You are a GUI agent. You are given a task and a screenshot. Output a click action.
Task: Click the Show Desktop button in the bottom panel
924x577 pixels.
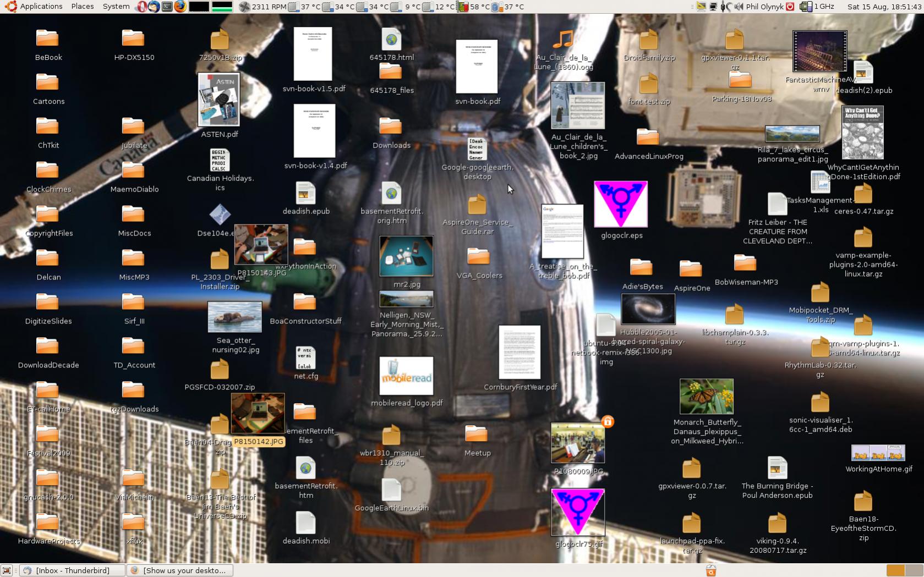tap(7, 570)
